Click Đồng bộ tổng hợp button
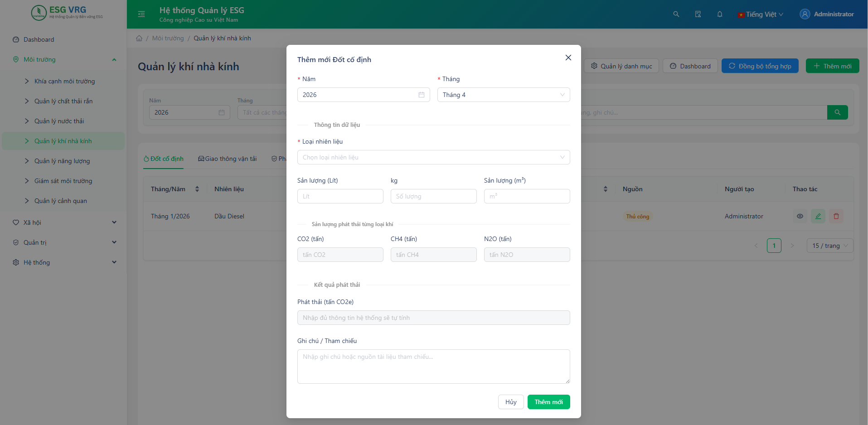The width and height of the screenshot is (868, 425). coord(760,66)
